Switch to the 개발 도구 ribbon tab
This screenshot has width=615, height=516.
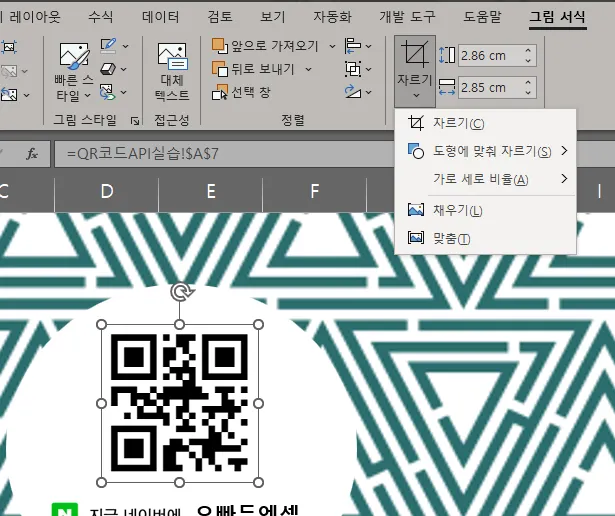[x=407, y=17]
